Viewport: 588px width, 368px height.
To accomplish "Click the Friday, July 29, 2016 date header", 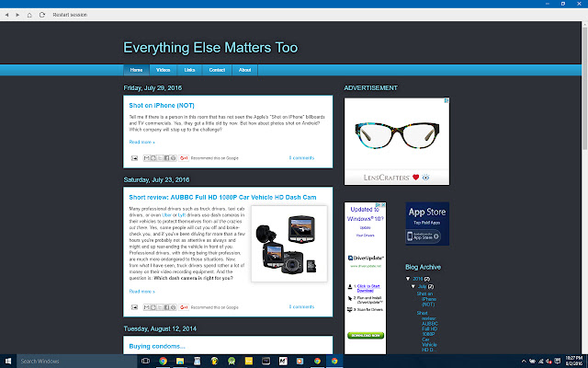I will (x=153, y=88).
